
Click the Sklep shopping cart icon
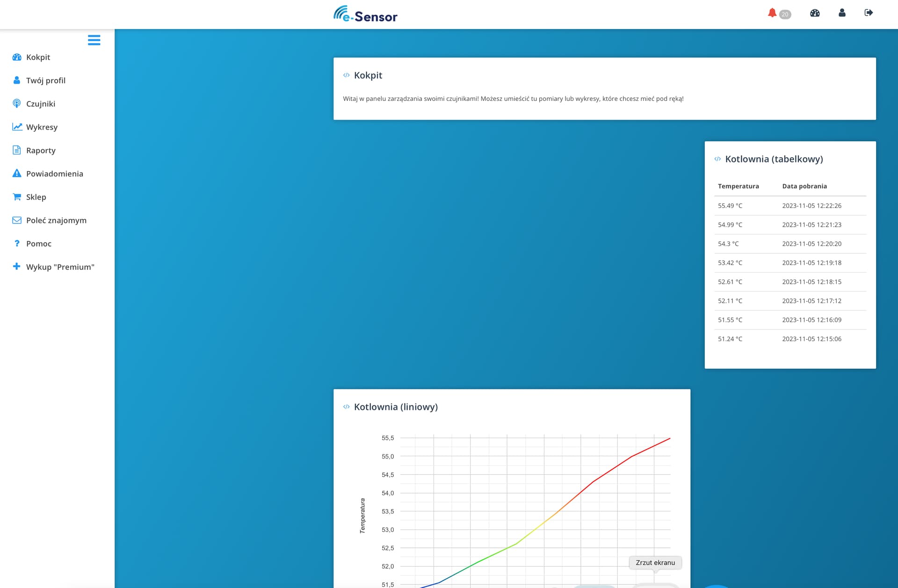click(x=17, y=197)
